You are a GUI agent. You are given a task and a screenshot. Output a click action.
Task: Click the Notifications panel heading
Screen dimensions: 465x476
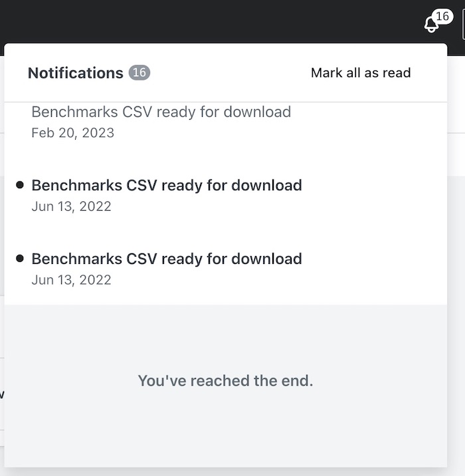(x=76, y=72)
